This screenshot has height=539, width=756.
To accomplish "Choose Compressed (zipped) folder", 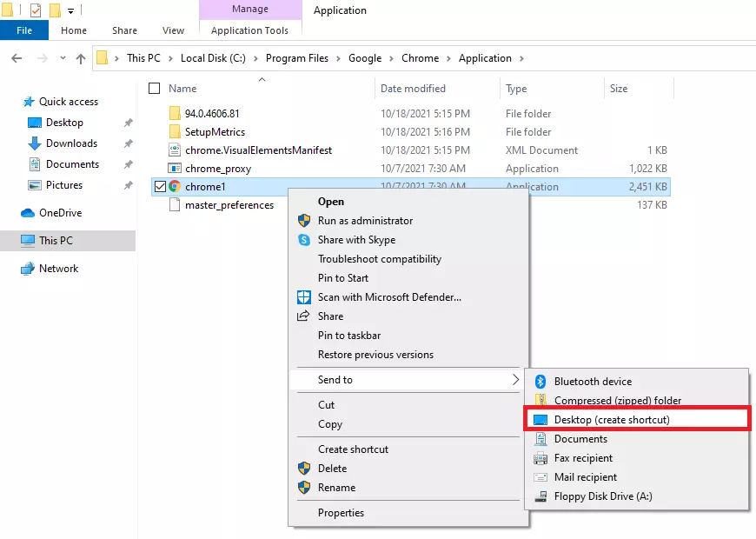I will (636, 401).
